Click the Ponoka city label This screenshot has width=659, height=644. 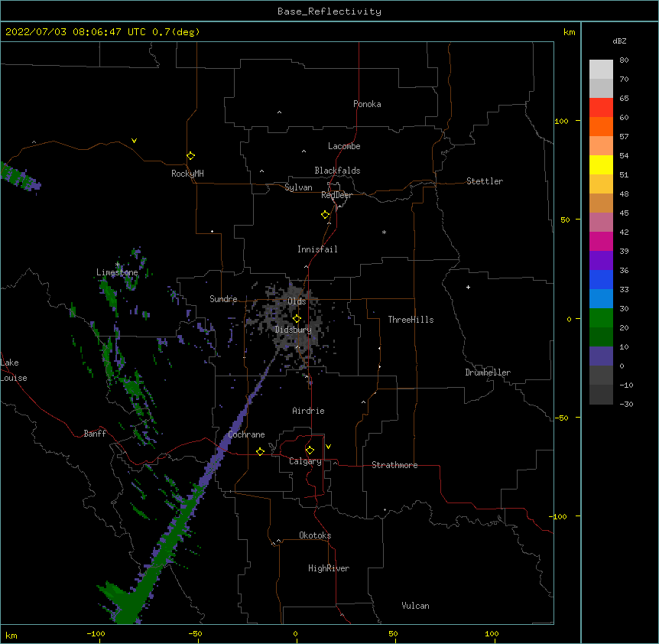(367, 104)
